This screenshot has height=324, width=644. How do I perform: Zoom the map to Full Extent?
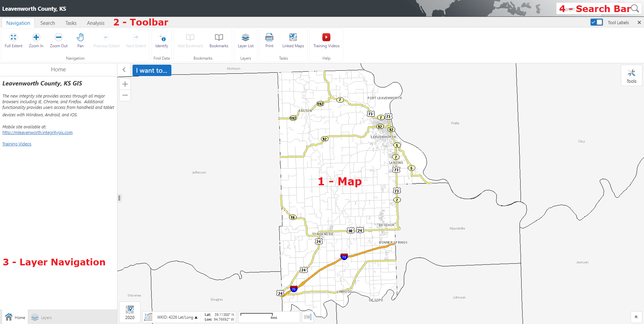[x=13, y=41]
